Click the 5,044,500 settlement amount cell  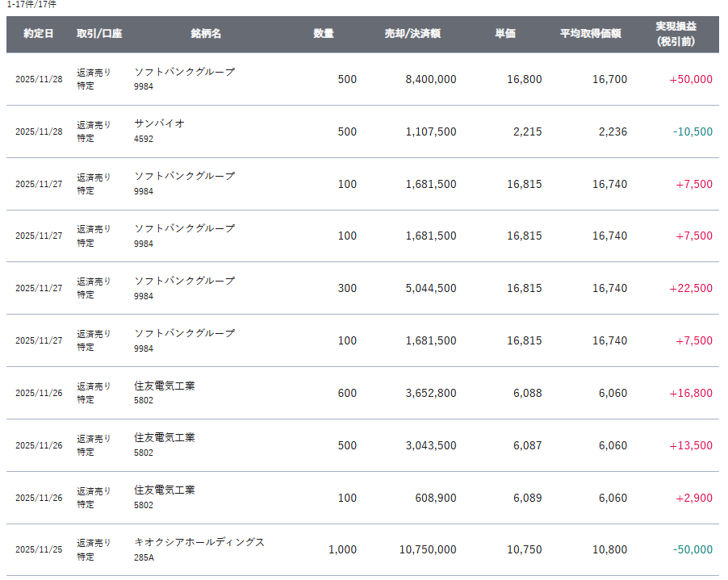click(x=430, y=288)
